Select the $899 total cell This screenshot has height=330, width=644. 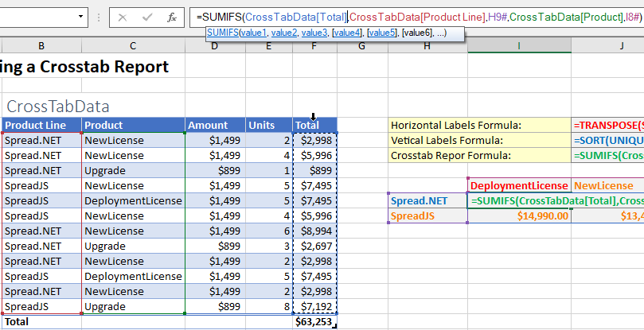point(314,171)
